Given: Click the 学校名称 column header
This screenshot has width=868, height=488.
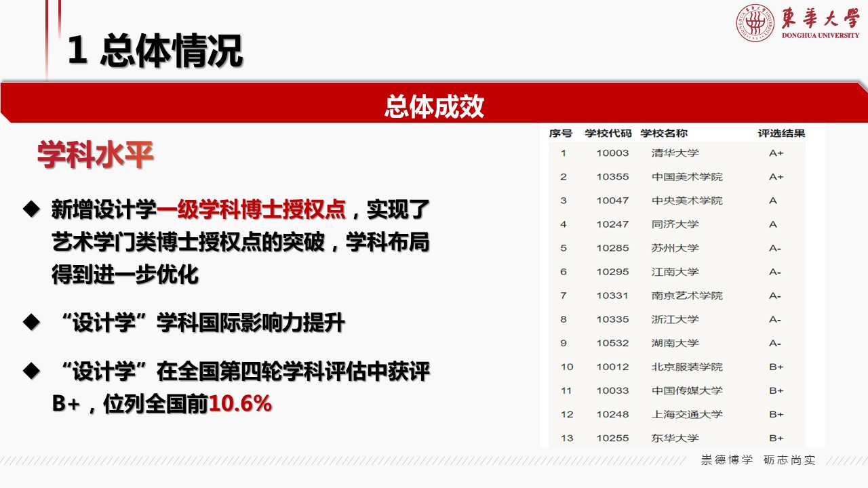Looking at the screenshot, I should click(664, 134).
